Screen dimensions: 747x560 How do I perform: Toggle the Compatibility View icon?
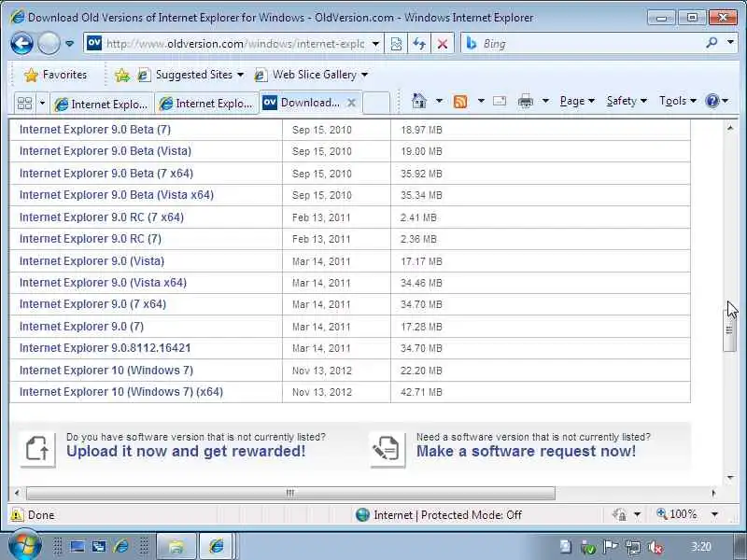click(x=396, y=44)
